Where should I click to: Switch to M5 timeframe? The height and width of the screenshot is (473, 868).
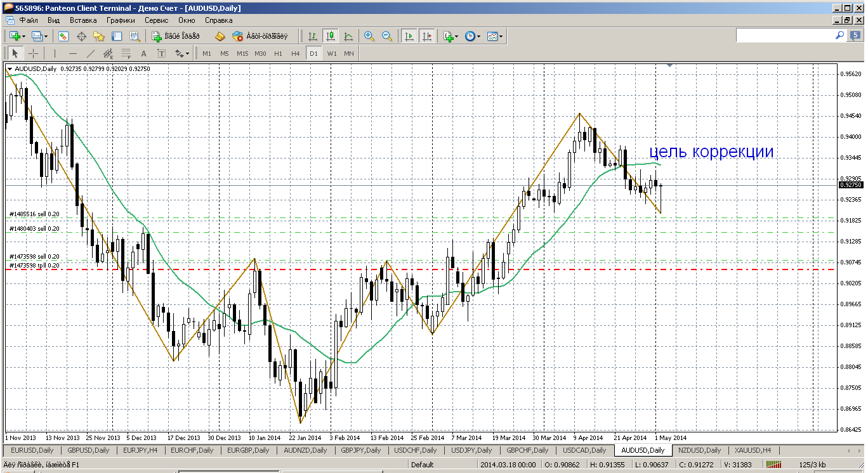click(225, 53)
